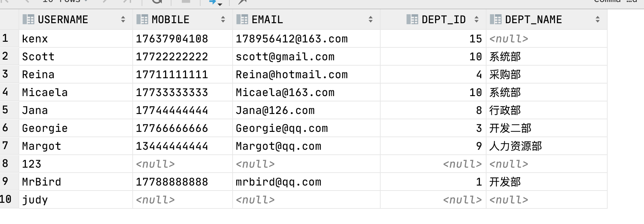Click the EMAIL column table icon
The width and height of the screenshot is (644, 224).
[x=242, y=20]
